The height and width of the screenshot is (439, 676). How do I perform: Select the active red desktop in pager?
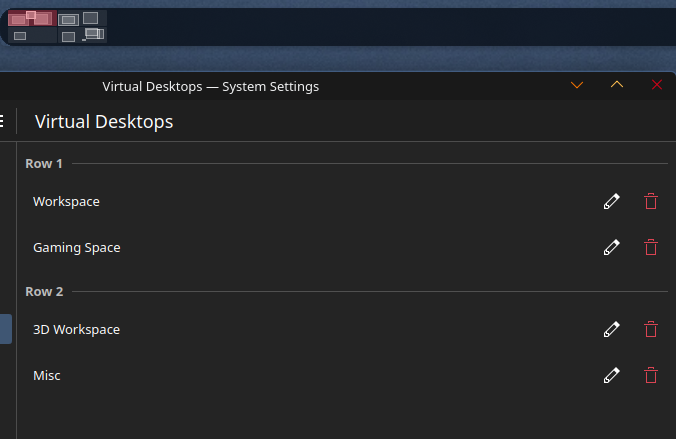pyautogui.click(x=32, y=19)
